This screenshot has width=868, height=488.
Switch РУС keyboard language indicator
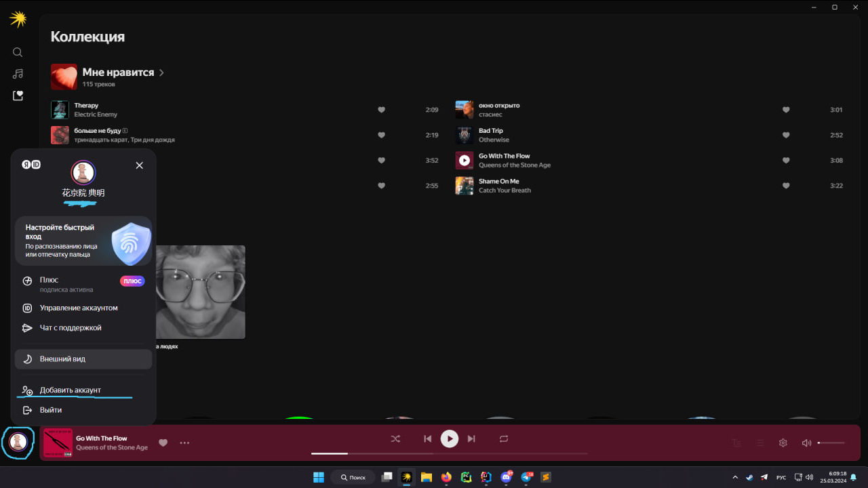[781, 477]
